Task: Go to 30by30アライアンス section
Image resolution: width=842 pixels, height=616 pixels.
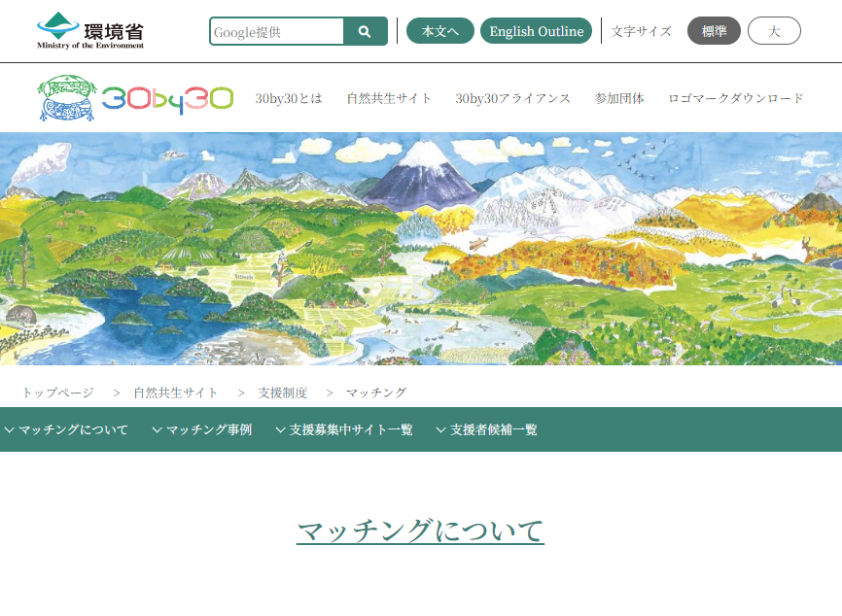Action: click(x=512, y=98)
